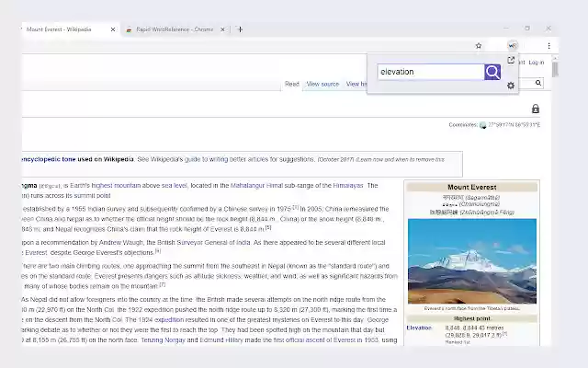The height and width of the screenshot is (368, 588).
Task: Open a new browser tab
Action: (240, 29)
